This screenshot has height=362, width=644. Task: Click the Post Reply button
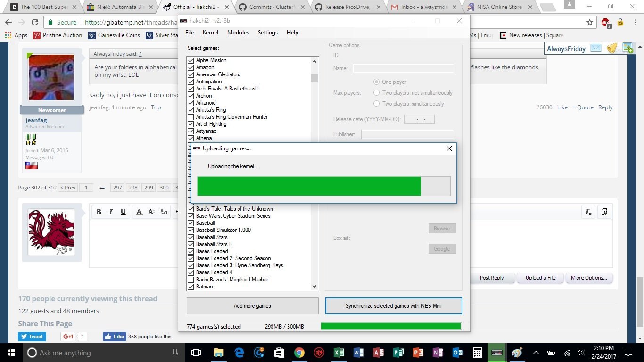[492, 278]
